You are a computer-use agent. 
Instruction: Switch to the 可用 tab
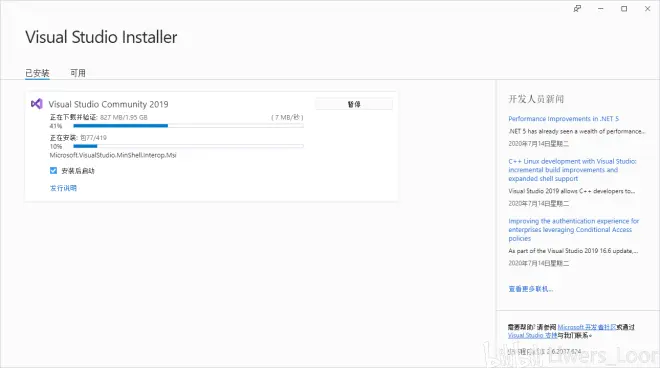click(78, 73)
